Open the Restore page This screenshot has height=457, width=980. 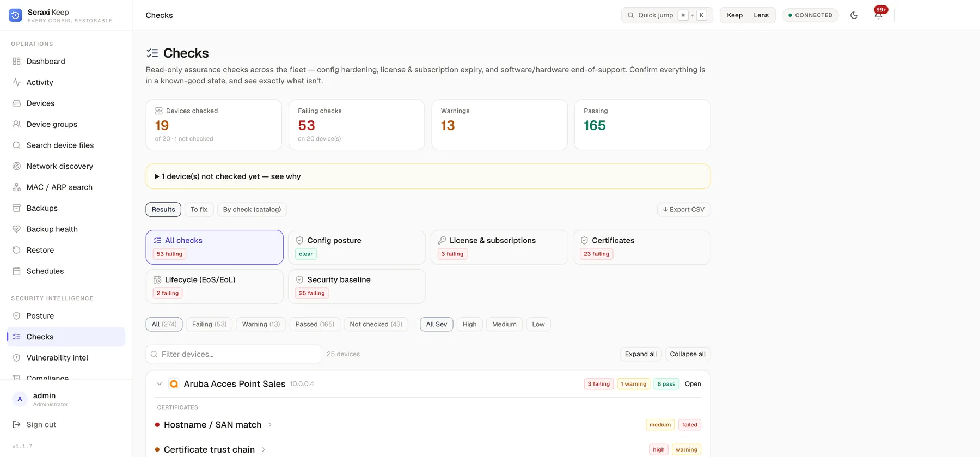65,250
